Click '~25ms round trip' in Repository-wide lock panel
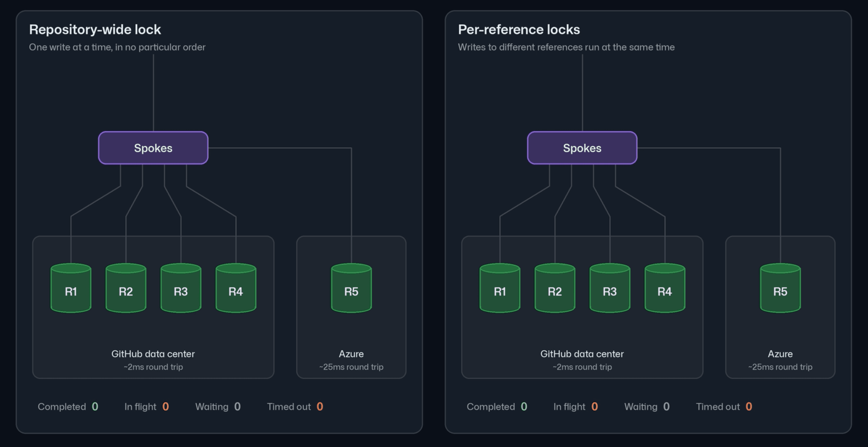The width and height of the screenshot is (868, 447). click(x=351, y=367)
